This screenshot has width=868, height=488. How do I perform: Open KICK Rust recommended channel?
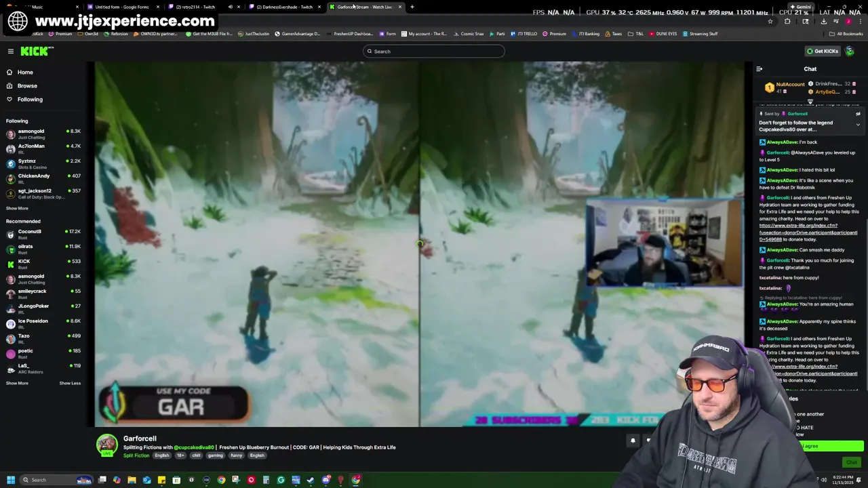pyautogui.click(x=42, y=264)
